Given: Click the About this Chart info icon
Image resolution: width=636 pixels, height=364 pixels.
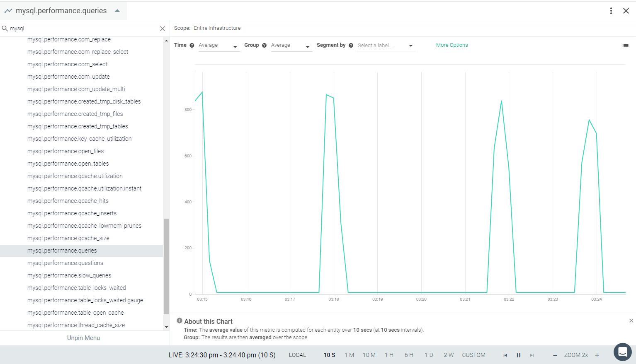Looking at the screenshot, I should coord(180,321).
